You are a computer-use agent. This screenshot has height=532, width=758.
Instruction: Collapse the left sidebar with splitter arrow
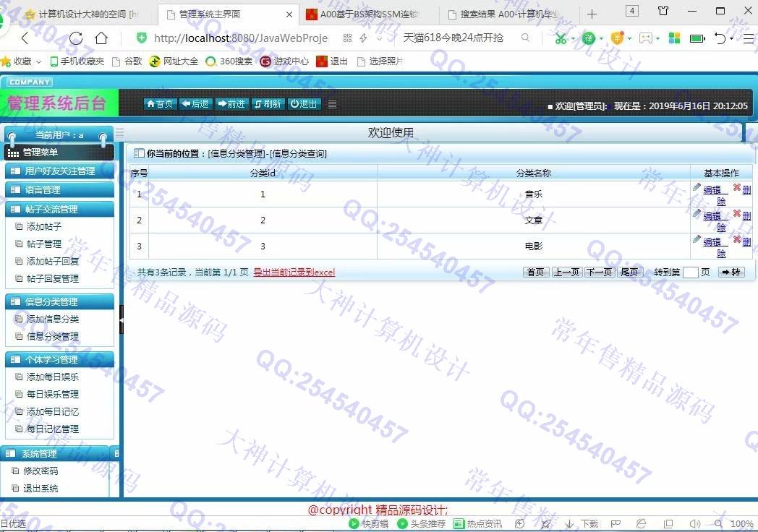coord(122,319)
